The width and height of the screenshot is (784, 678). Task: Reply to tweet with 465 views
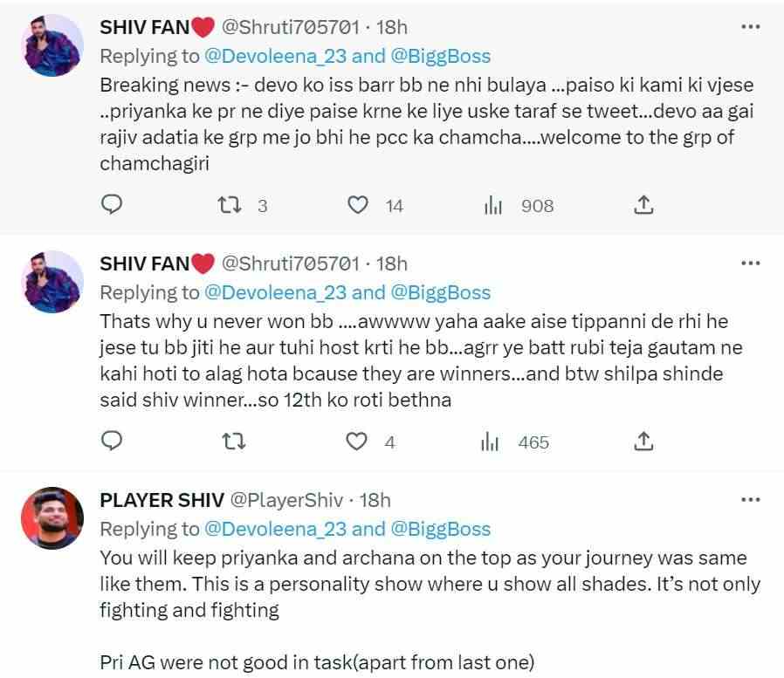(112, 442)
